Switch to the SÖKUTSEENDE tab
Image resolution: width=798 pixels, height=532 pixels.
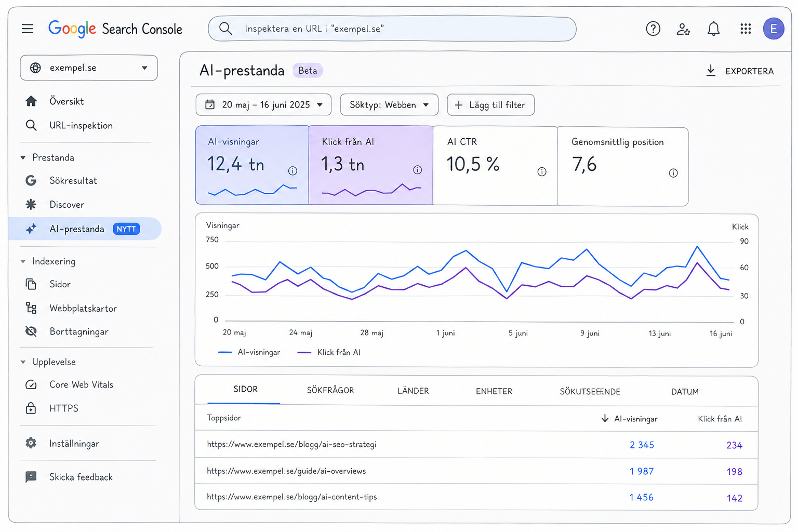(590, 392)
